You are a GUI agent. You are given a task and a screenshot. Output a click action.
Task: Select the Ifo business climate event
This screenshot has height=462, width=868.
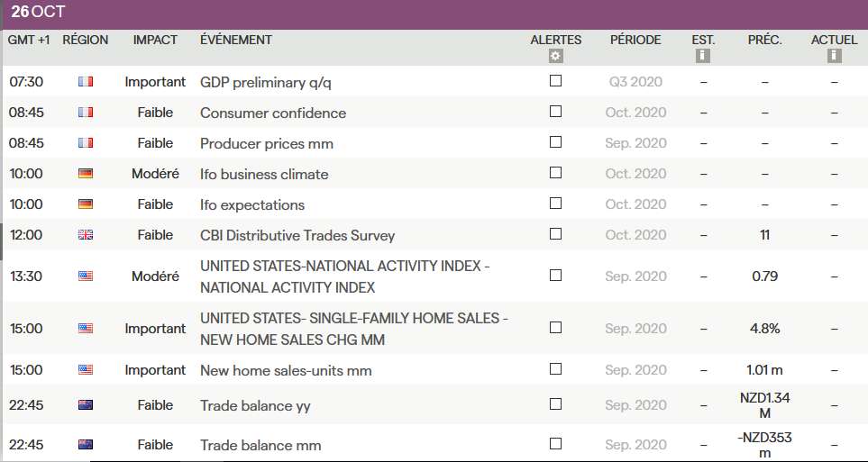pos(264,174)
